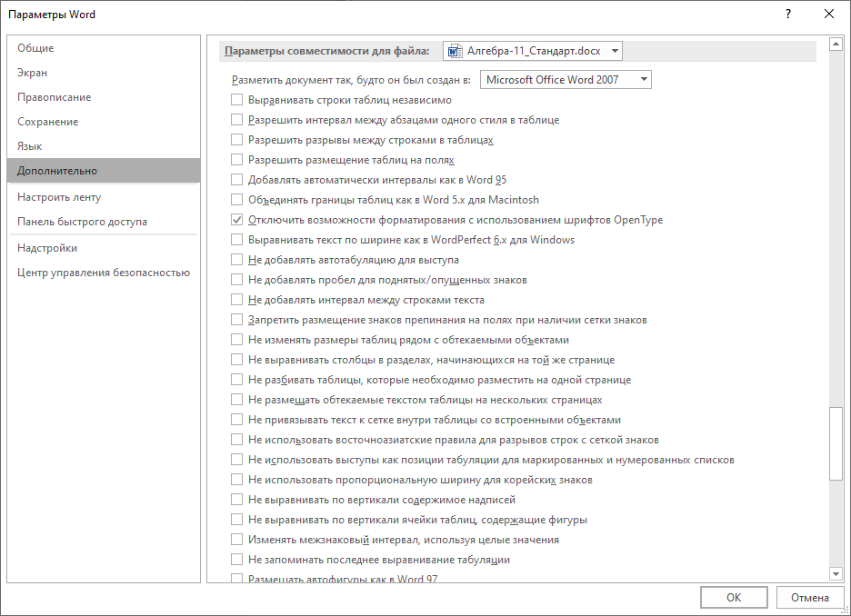Enable Выравнивать строки таблиц независимо
This screenshot has height=616, width=851.
[236, 100]
